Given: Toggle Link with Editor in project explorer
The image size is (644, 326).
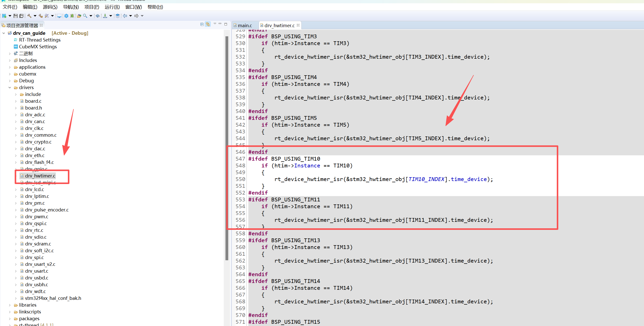Looking at the screenshot, I should [208, 24].
